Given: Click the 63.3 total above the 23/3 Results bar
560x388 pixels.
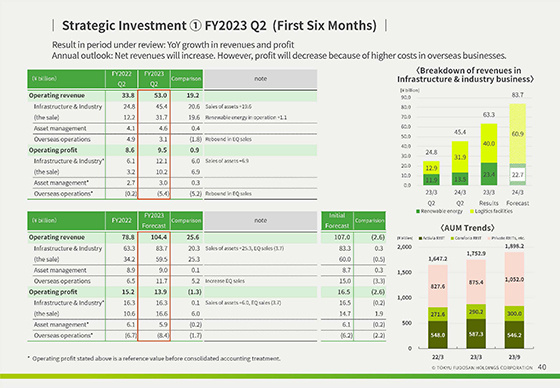Looking at the screenshot, I should click(489, 115).
